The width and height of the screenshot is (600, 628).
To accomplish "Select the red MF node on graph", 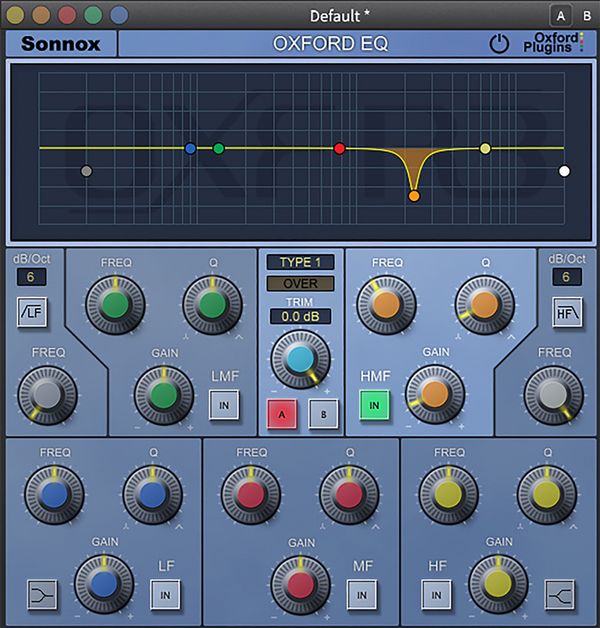I will coord(340,149).
